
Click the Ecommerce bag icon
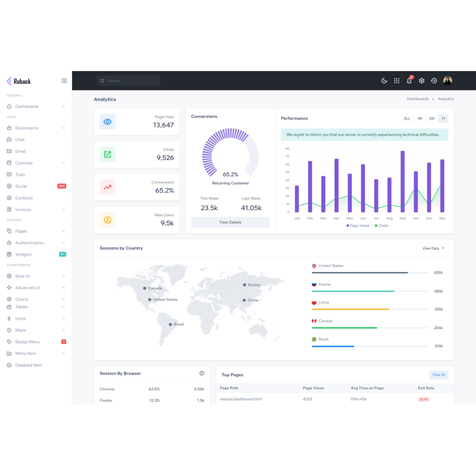(x=9, y=128)
